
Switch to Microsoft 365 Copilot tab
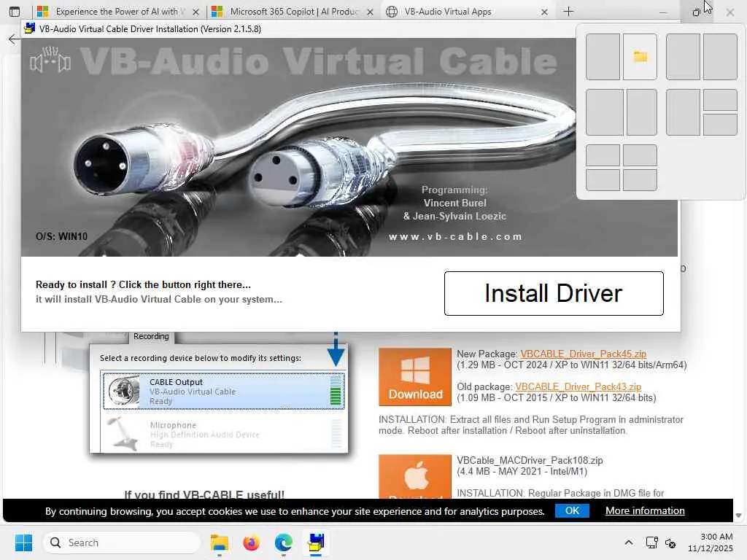click(293, 12)
